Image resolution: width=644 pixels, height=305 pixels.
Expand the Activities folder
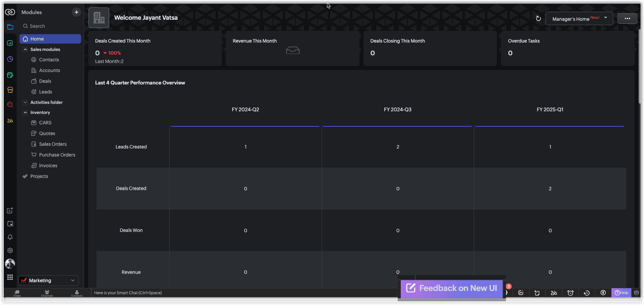(x=25, y=102)
